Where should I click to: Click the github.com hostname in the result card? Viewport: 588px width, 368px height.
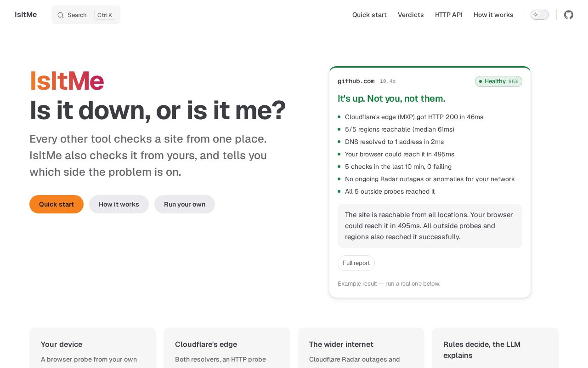click(356, 81)
